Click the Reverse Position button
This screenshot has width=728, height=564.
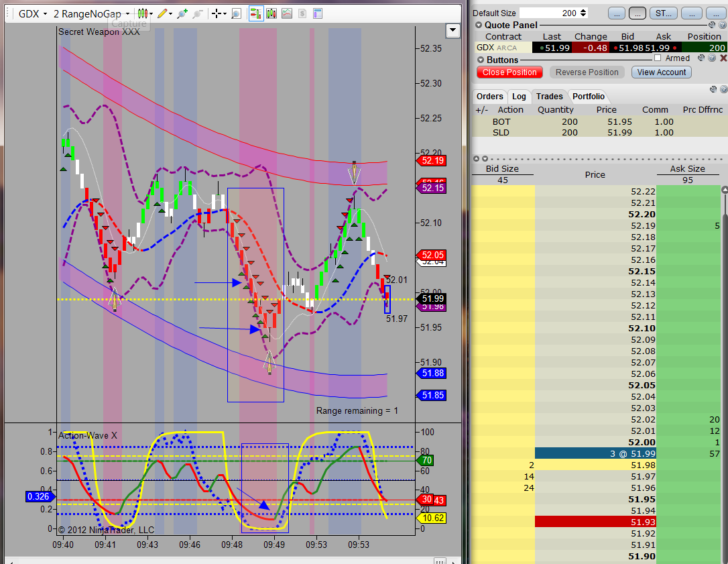point(587,72)
